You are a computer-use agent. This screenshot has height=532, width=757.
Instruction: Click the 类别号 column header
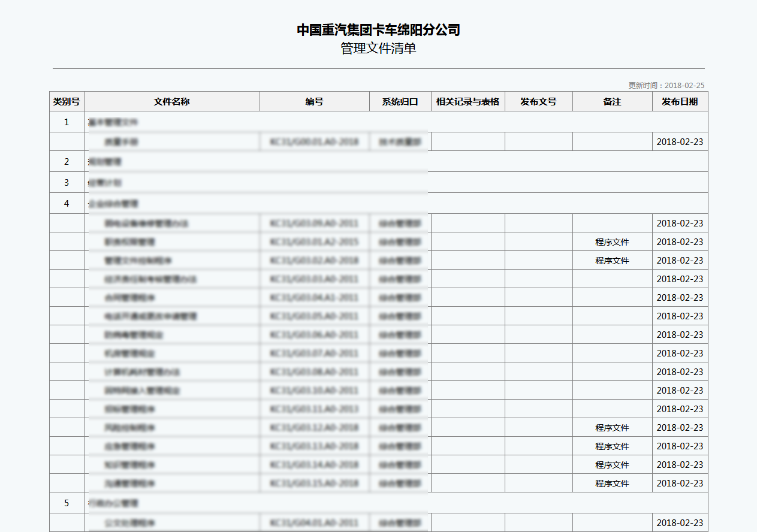67,102
